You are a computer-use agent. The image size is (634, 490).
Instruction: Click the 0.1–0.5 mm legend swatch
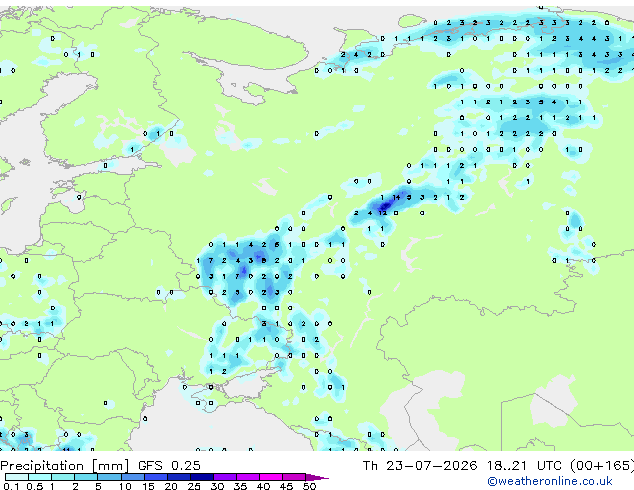pyautogui.click(x=17, y=477)
